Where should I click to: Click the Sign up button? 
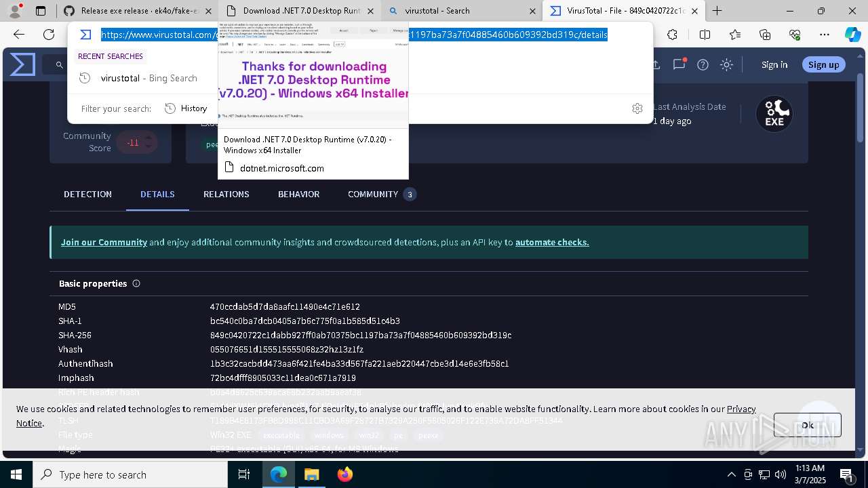[824, 64]
